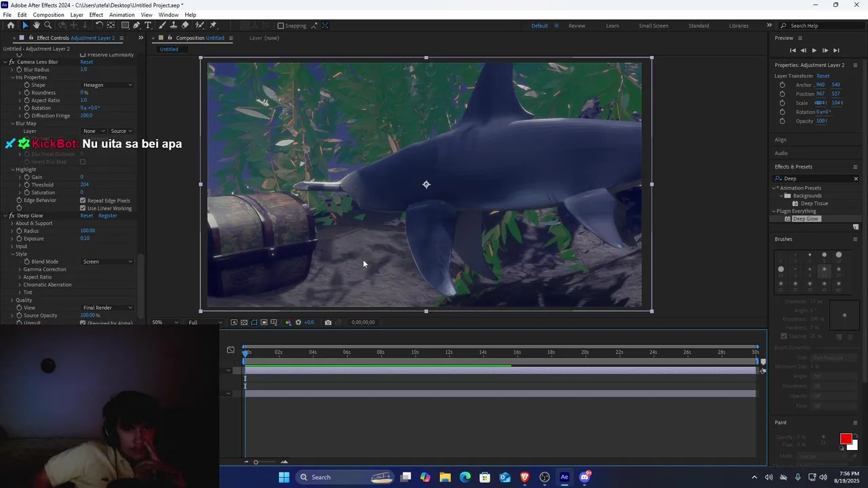Open the Blend Mode Screen dropdown
Screen dimensions: 868x488
(107, 262)
